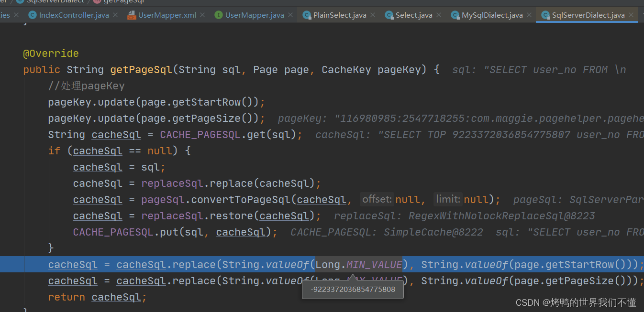Click the 'if' keyword

point(54,151)
